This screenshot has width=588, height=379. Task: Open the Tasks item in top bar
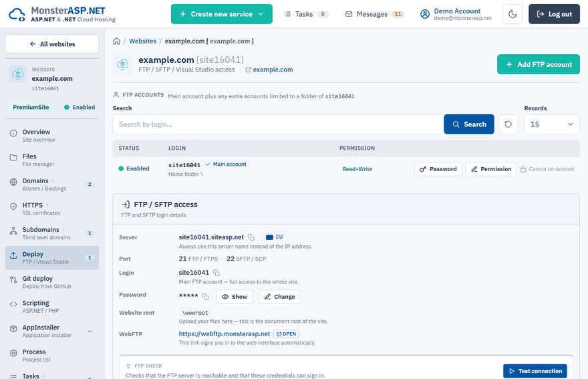tap(306, 14)
